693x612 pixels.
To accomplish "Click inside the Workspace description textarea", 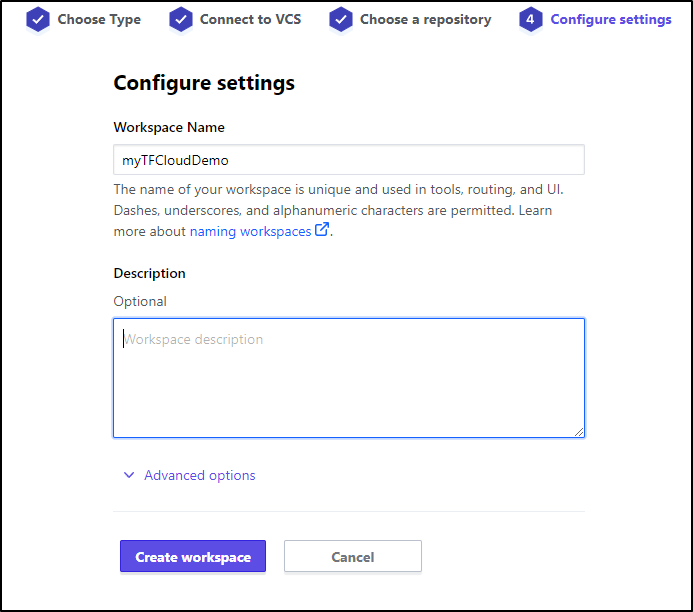I will point(349,378).
